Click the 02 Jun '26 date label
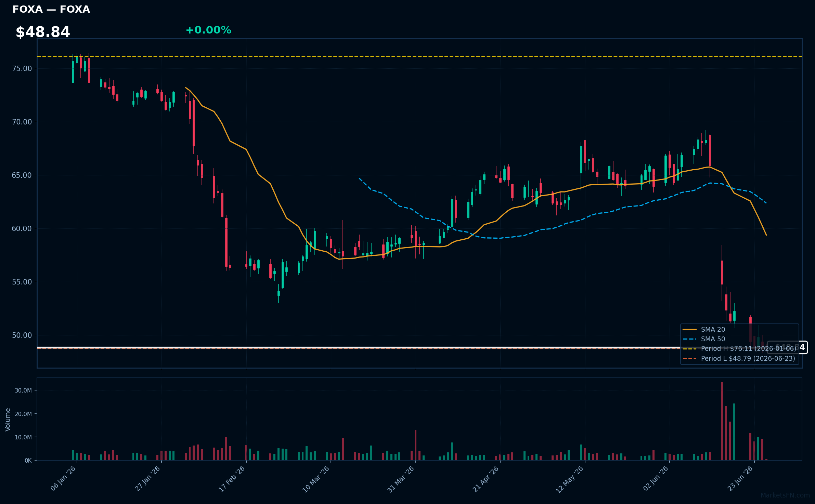815x504 pixels. (x=656, y=479)
